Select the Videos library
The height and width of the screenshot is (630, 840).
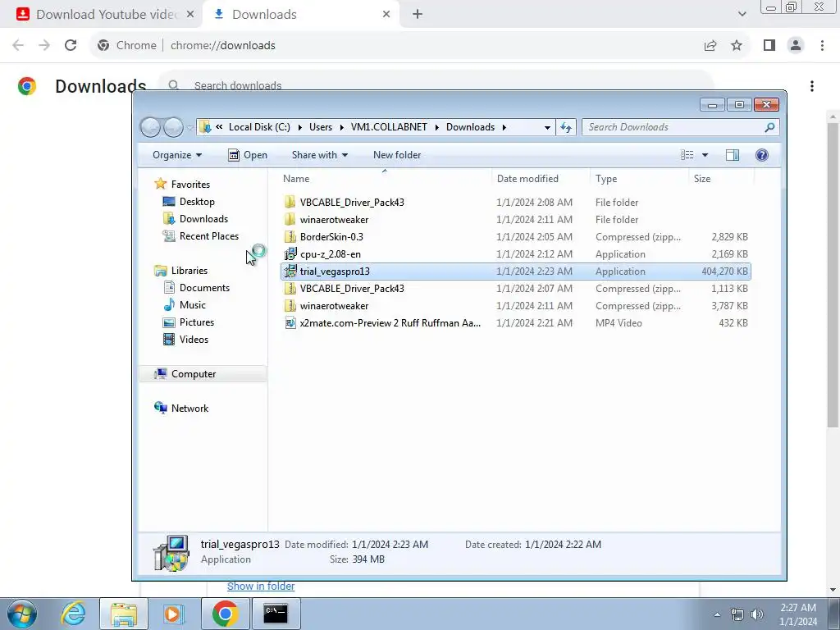194,339
